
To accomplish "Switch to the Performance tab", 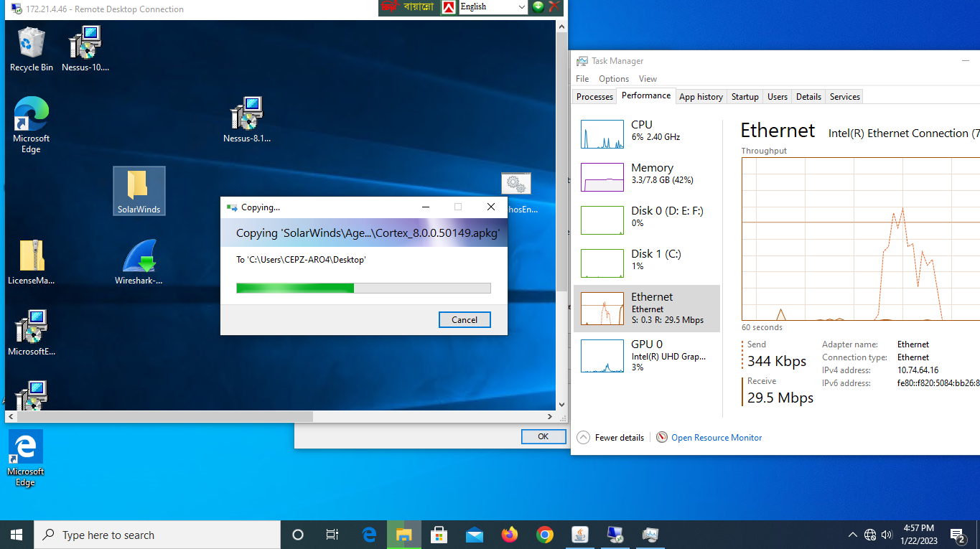I will (x=646, y=95).
